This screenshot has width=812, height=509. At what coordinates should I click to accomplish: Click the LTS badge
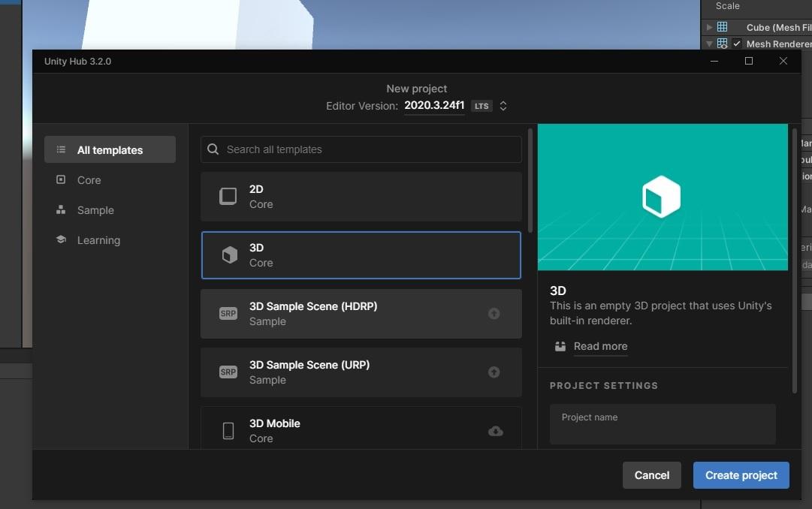point(481,106)
